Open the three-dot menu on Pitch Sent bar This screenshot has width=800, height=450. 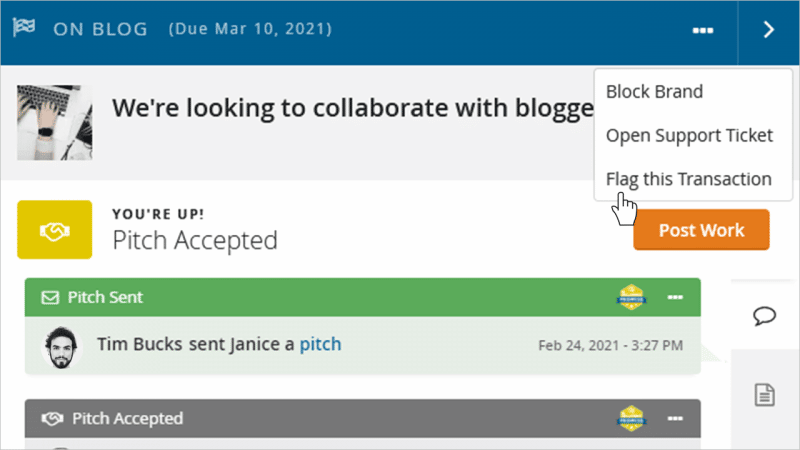coord(675,297)
